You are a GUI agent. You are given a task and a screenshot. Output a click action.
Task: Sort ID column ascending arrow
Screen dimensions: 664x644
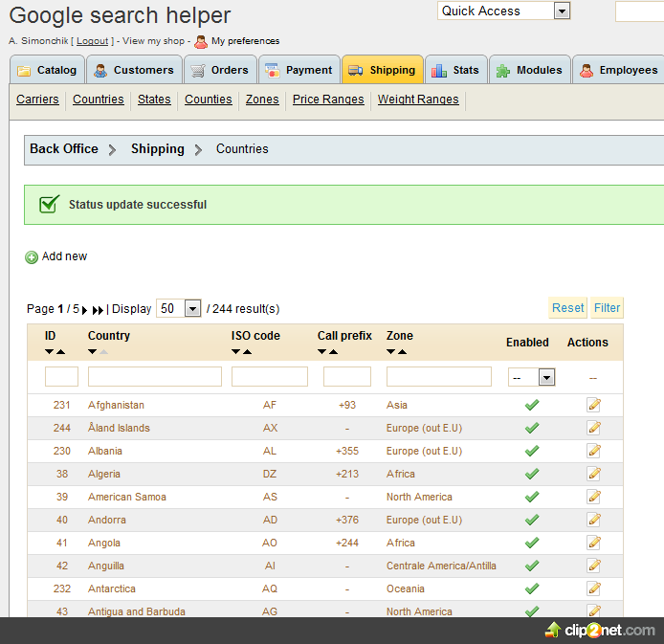click(61, 351)
